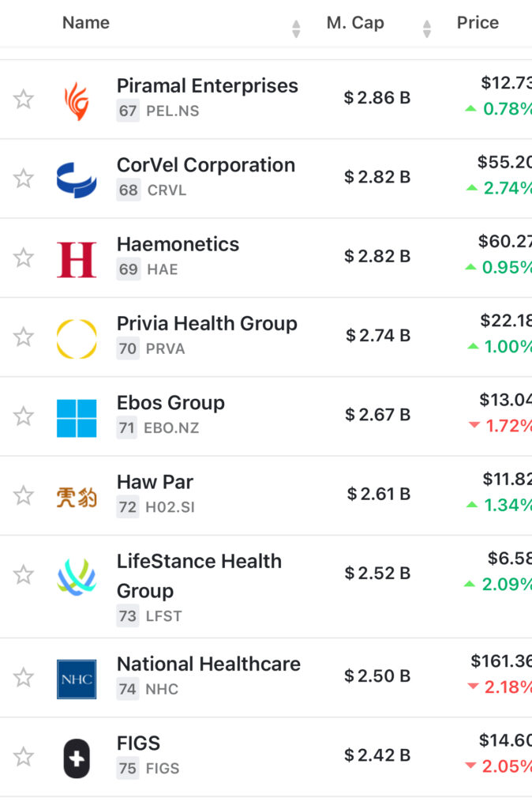Click the Price column header

[478, 23]
